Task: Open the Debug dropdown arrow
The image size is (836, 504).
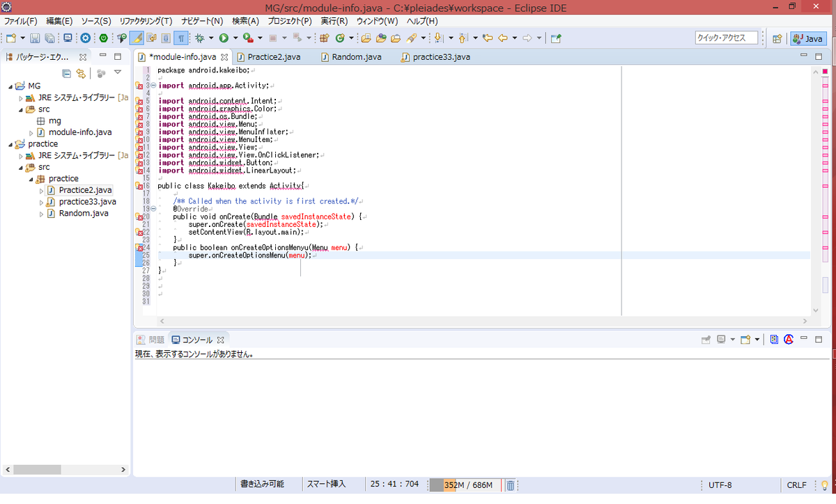Action: pos(211,38)
